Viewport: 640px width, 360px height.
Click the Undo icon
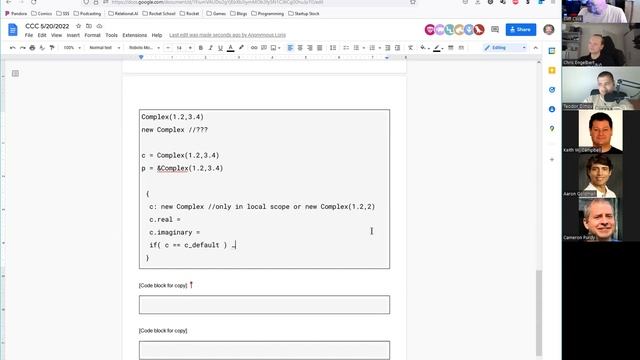tap(13, 48)
